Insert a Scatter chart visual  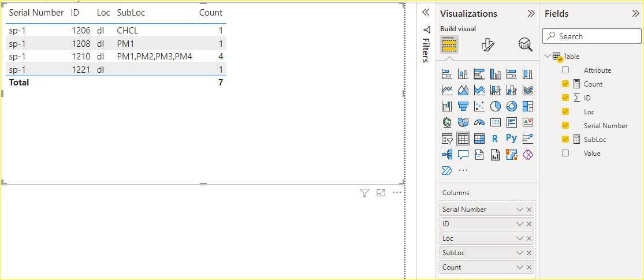479,106
